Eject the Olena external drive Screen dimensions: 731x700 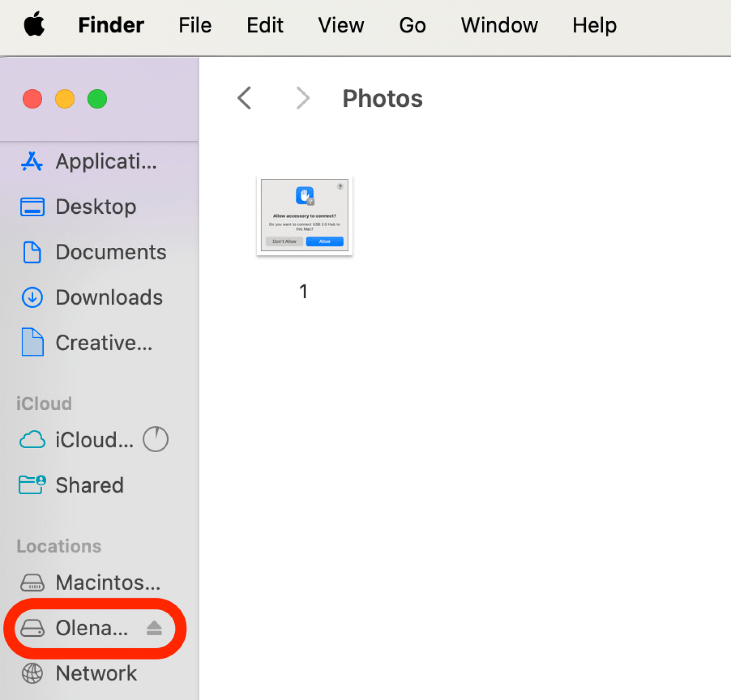tap(154, 628)
